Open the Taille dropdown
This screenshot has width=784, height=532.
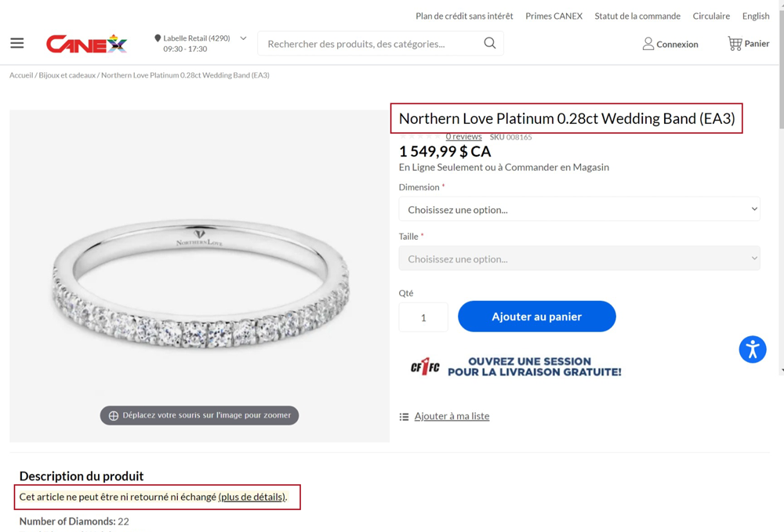[579, 259]
